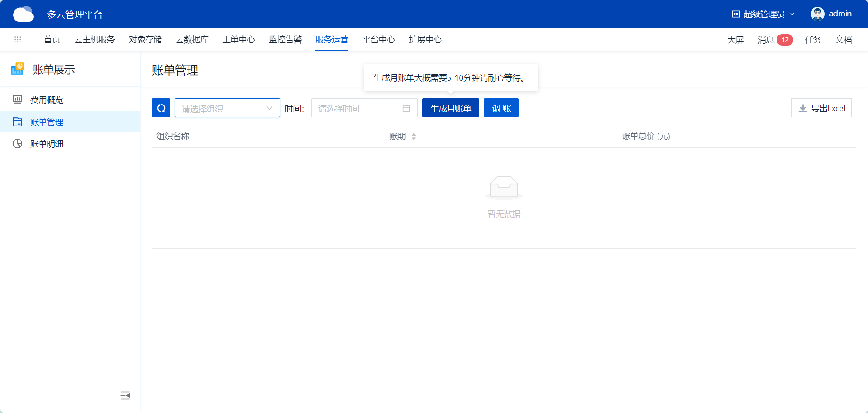Screen dimensions: 868x413
Task: Select 账单明细 in the sidebar
Action: pos(47,144)
